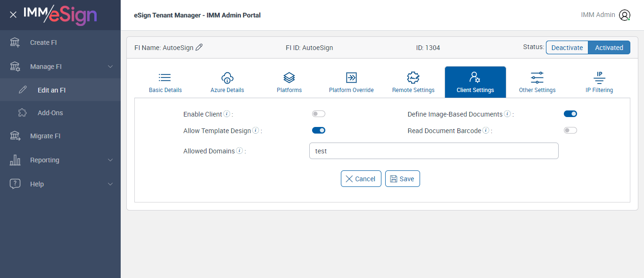
Task: Expand the Help menu chevron
Action: (110, 184)
